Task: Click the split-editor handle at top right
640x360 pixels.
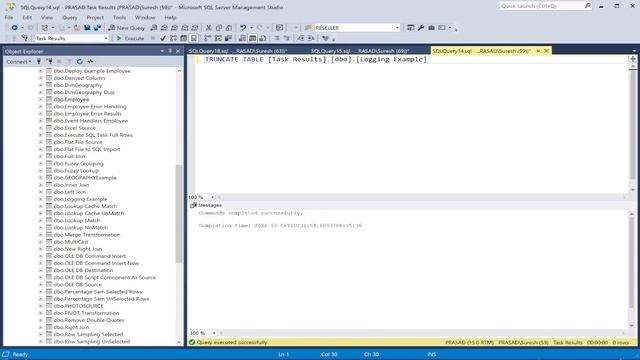Action: pos(633,59)
